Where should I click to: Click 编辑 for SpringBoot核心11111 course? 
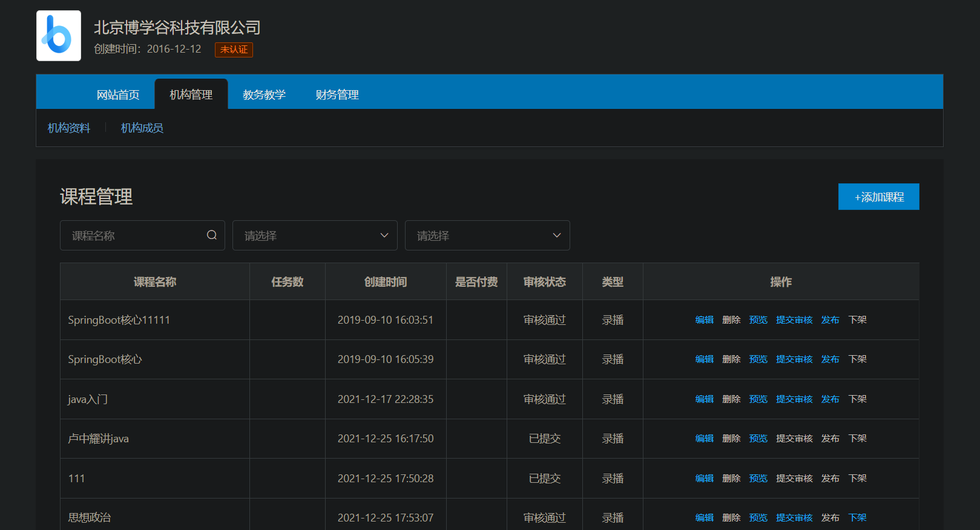coord(704,319)
